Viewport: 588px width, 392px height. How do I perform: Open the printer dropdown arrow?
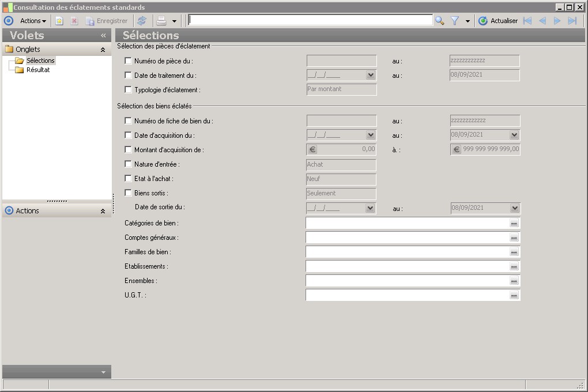pyautogui.click(x=174, y=21)
